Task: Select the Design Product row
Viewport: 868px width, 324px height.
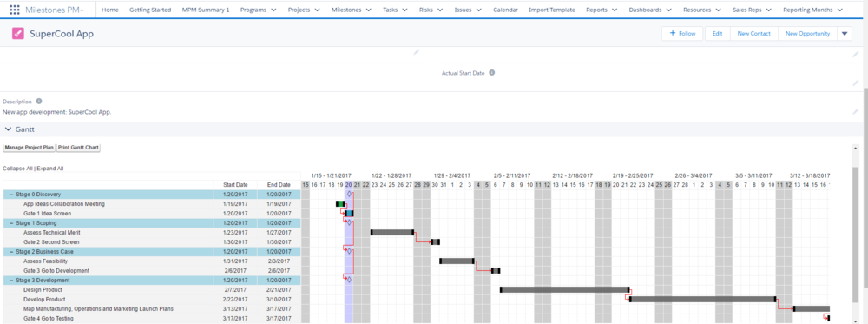Action: click(151, 289)
